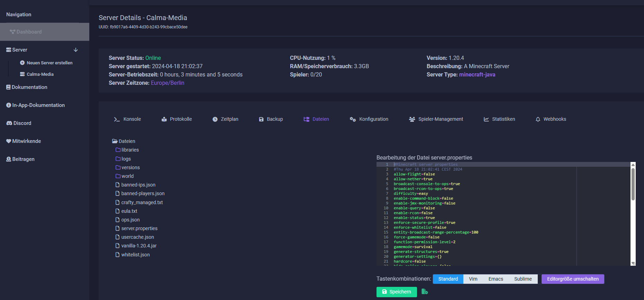Click the Statistiken chart icon
The height and width of the screenshot is (300, 644).
coord(486,119)
